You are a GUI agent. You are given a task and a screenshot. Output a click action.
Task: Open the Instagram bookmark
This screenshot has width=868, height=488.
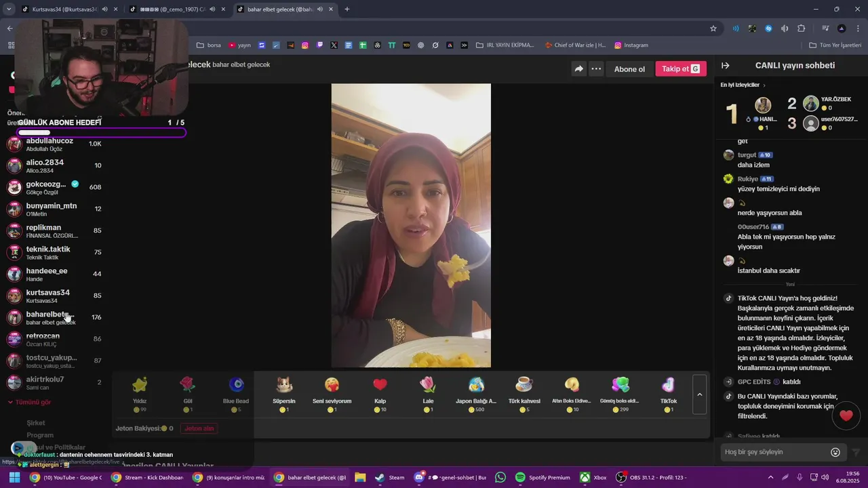point(631,45)
